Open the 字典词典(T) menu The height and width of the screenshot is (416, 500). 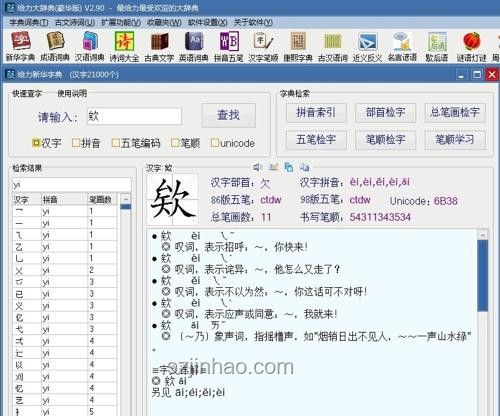coord(29,22)
